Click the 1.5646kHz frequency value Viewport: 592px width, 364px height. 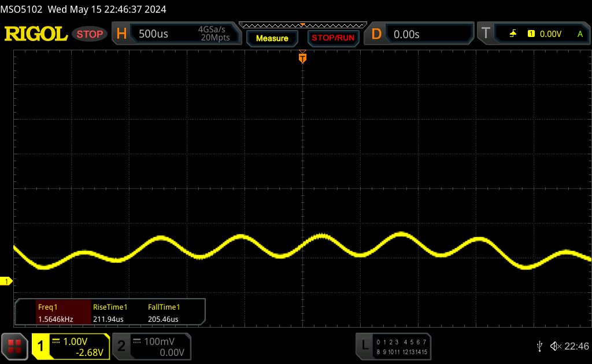pyautogui.click(x=55, y=319)
